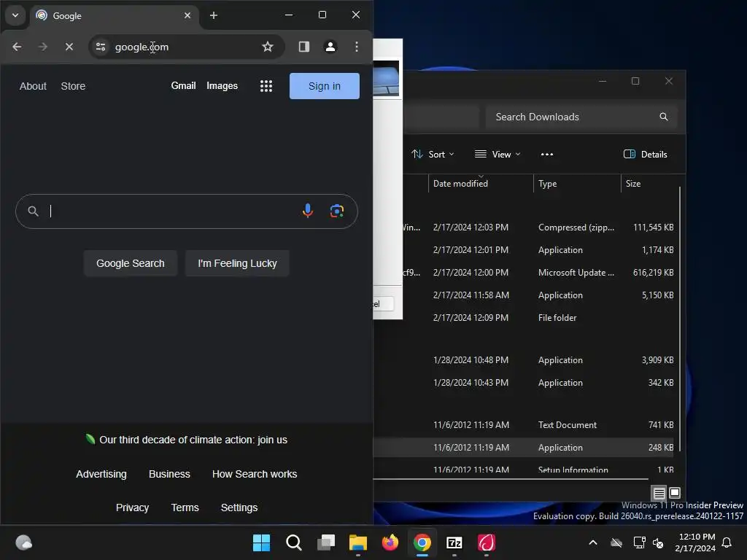Stop loading the page in Chrome

pos(69,47)
